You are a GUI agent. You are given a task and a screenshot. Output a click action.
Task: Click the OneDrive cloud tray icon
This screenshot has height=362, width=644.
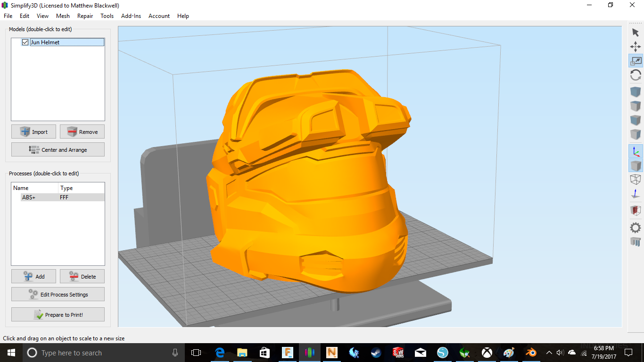[572, 353]
